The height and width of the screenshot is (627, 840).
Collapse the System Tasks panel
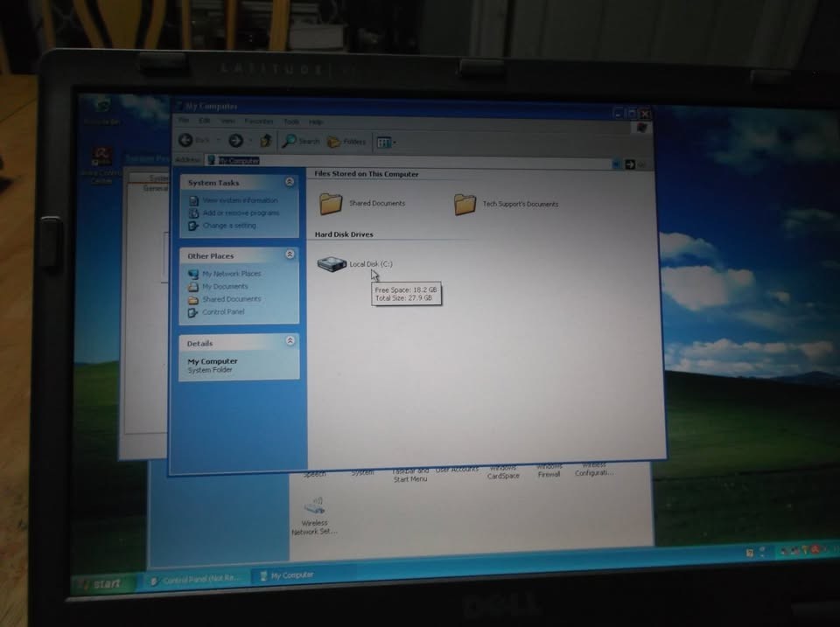(x=290, y=182)
